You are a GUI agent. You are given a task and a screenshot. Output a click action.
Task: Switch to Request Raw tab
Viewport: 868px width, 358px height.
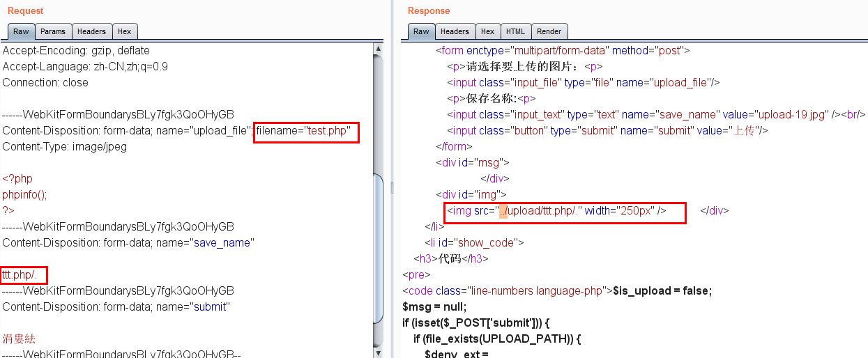click(21, 31)
